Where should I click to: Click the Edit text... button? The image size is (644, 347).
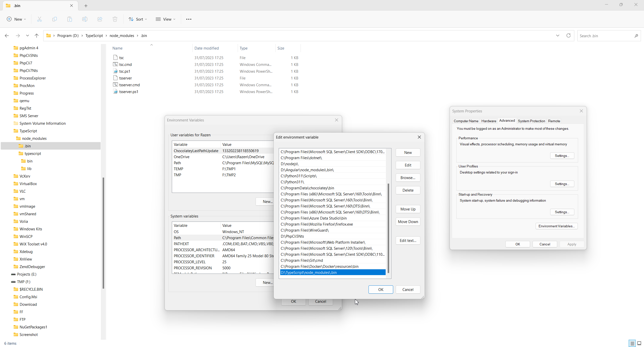(408, 241)
